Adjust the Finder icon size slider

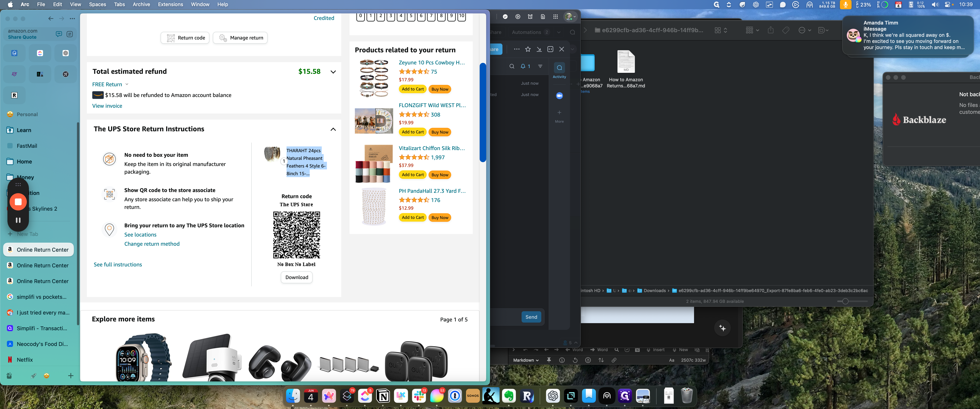pos(845,301)
